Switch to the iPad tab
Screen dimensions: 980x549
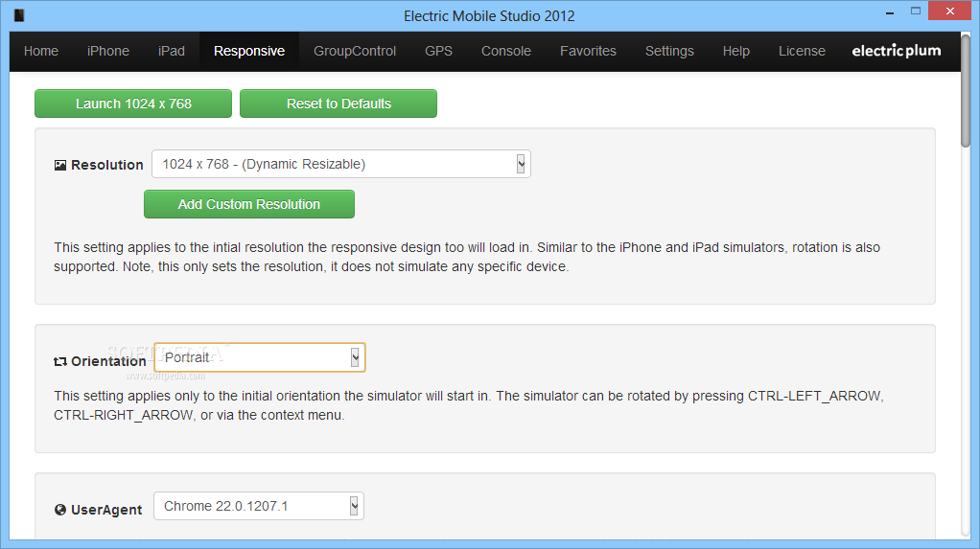172,51
